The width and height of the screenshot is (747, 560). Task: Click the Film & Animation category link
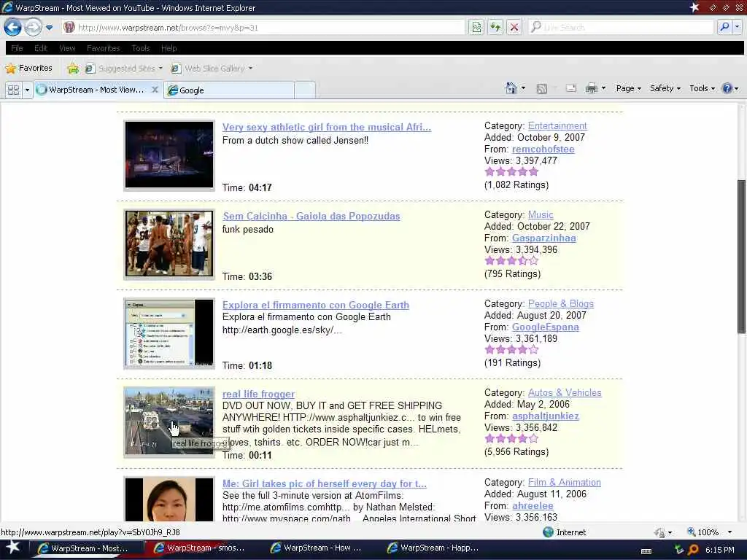coord(565,483)
